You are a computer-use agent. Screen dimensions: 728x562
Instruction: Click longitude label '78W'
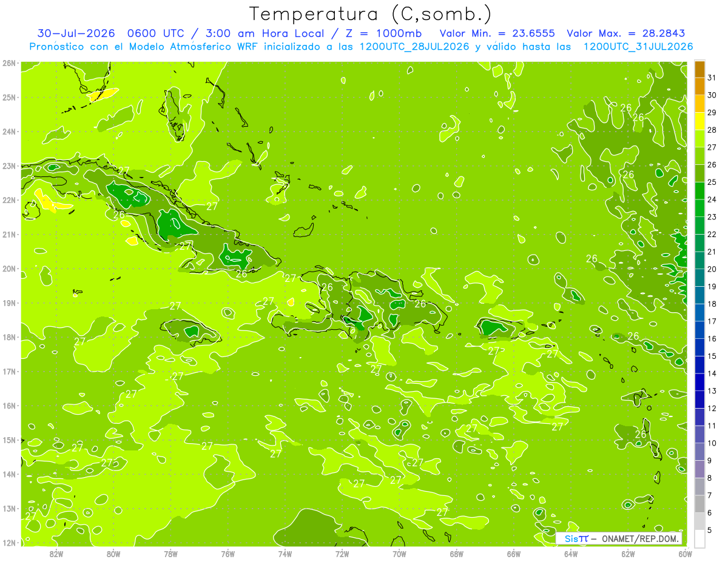[x=170, y=554]
